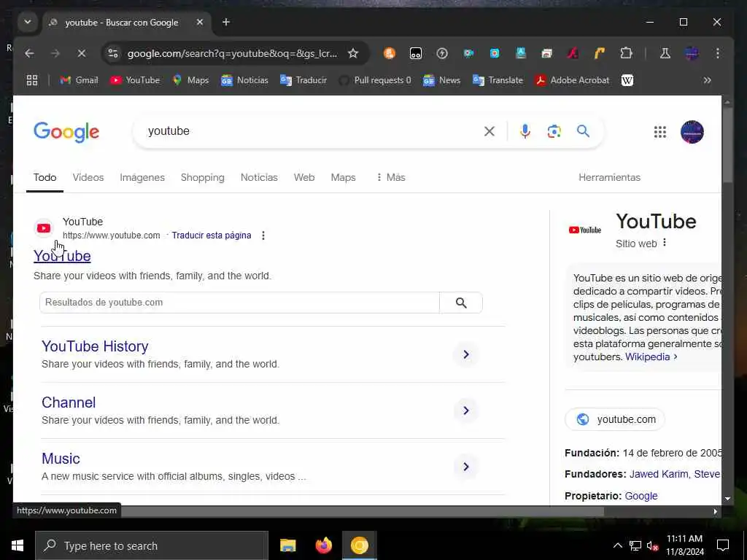Click Resultados de youtube.com search field
The width and height of the screenshot is (747, 560).
coord(239,303)
